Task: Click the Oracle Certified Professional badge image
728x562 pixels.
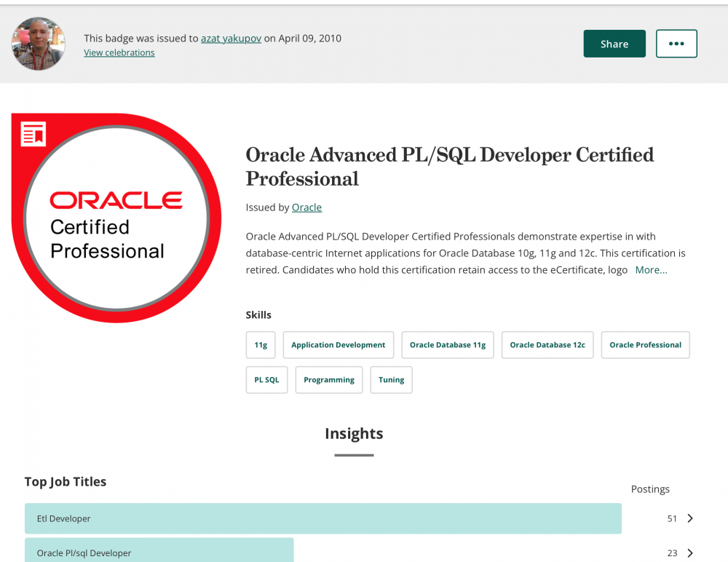Action: pyautogui.click(x=116, y=218)
